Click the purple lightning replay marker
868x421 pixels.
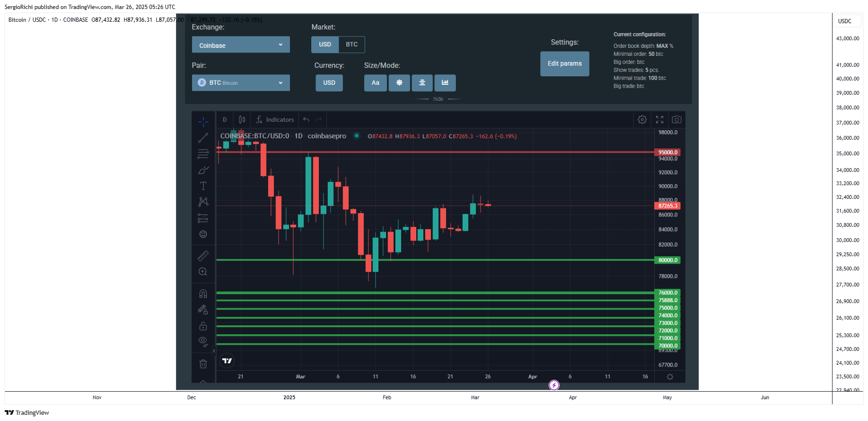coord(554,385)
